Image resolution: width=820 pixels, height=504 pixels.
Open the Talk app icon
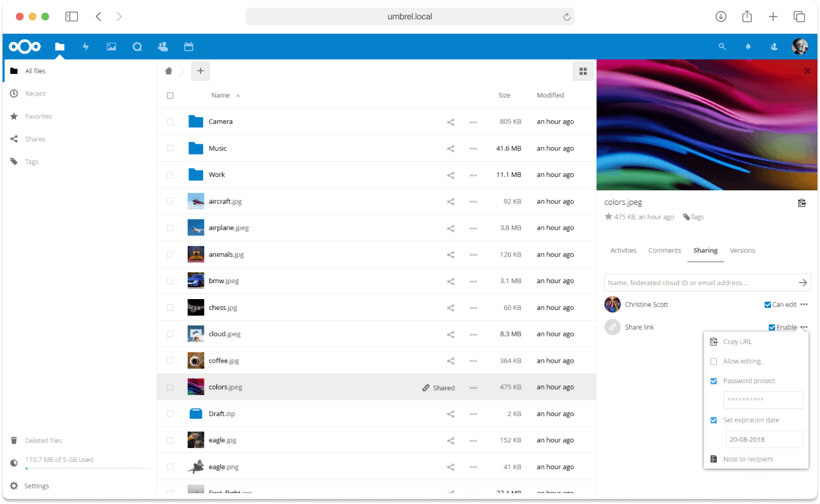click(137, 46)
